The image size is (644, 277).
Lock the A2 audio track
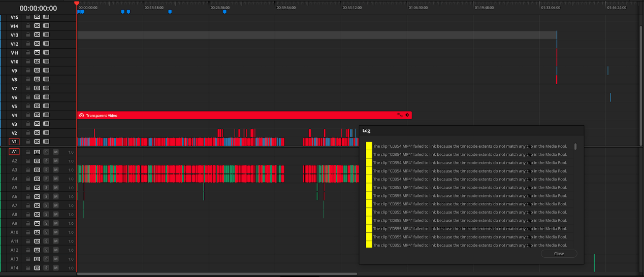[x=28, y=161]
